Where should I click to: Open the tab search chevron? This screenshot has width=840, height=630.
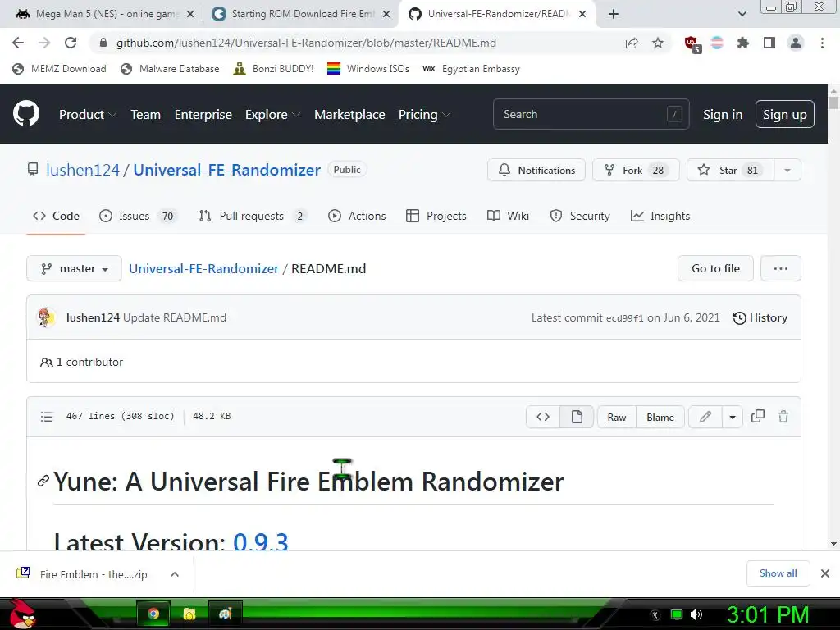click(x=742, y=14)
